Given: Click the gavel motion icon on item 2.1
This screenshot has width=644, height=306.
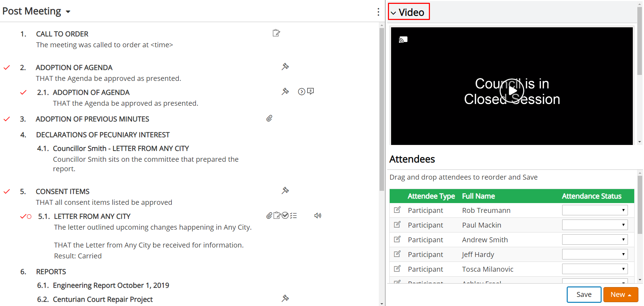Looking at the screenshot, I should pyautogui.click(x=285, y=91).
